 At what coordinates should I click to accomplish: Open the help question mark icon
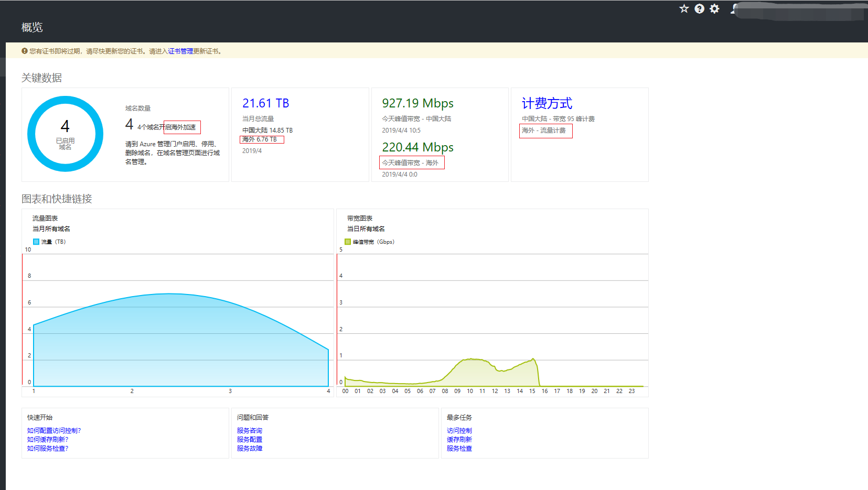coord(699,8)
